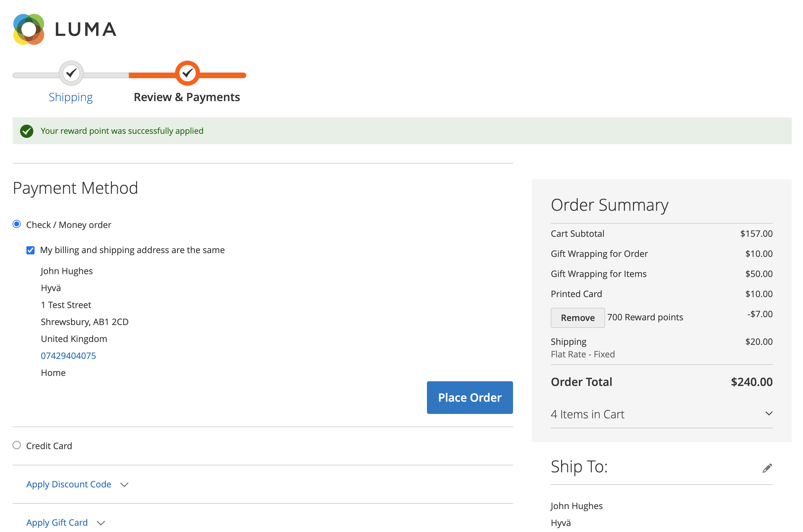
Task: Expand the Apply Gift Card chevron
Action: tap(101, 523)
